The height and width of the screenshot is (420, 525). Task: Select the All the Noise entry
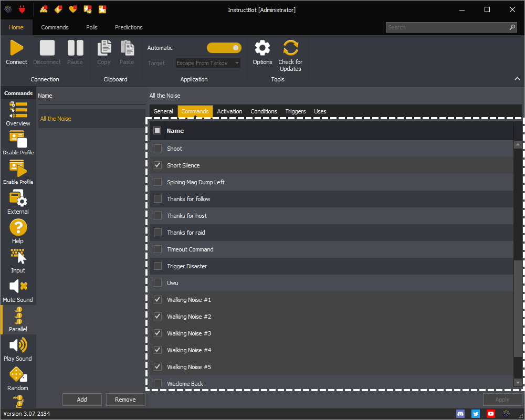tap(91, 119)
